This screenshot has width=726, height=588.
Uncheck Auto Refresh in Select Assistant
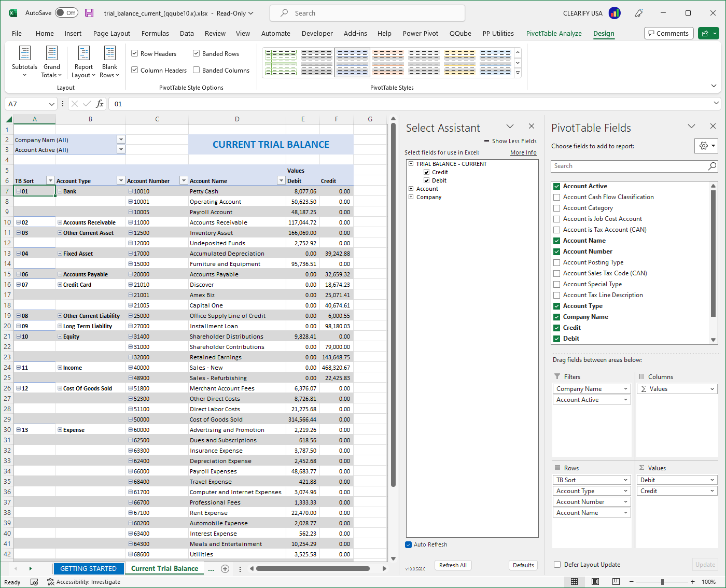click(408, 544)
